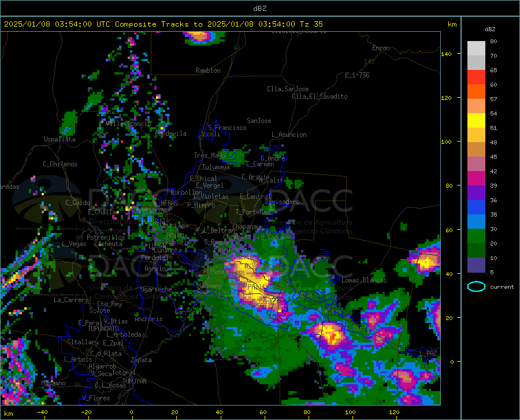Pick the magenta 42 dBZ legend swatch
The image size is (520, 420).
click(476, 178)
